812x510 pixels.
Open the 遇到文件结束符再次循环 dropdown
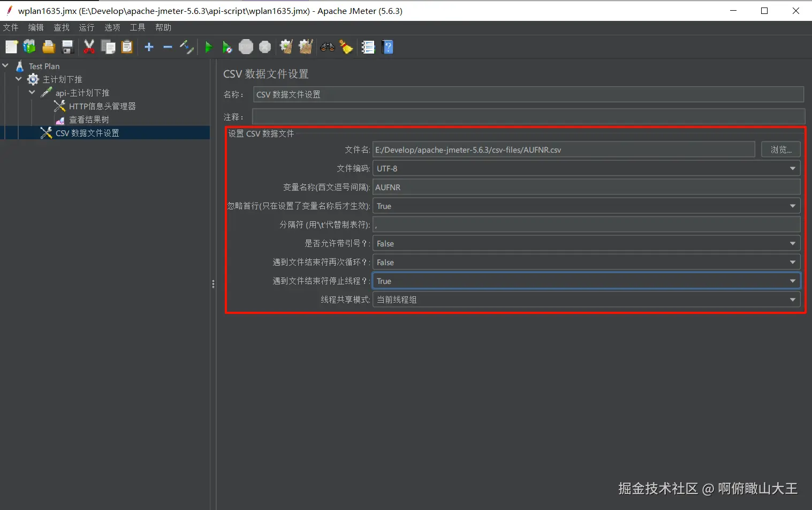click(x=586, y=262)
